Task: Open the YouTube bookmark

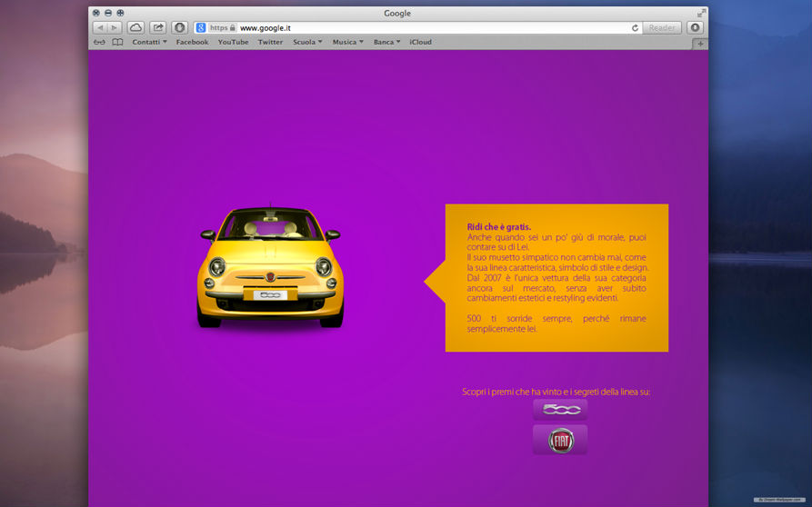Action: pyautogui.click(x=233, y=42)
